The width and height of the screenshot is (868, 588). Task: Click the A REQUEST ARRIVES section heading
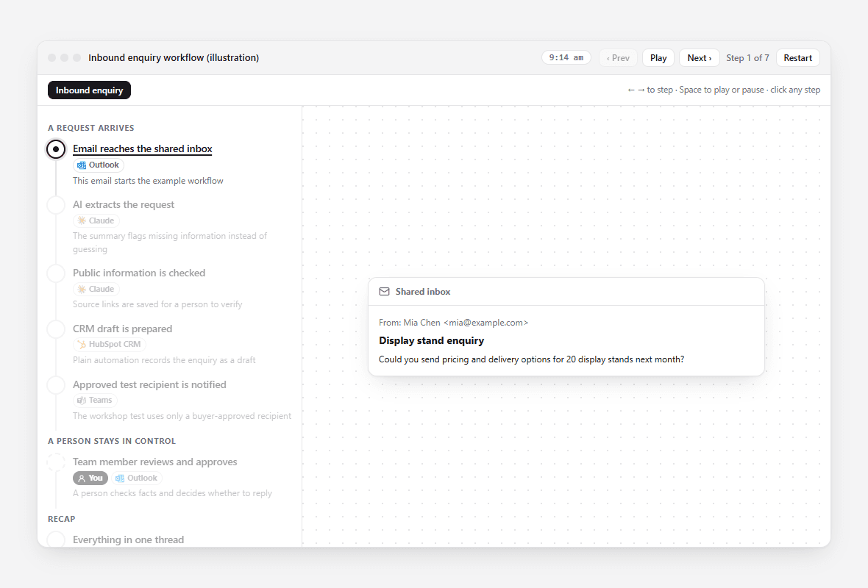(90, 128)
